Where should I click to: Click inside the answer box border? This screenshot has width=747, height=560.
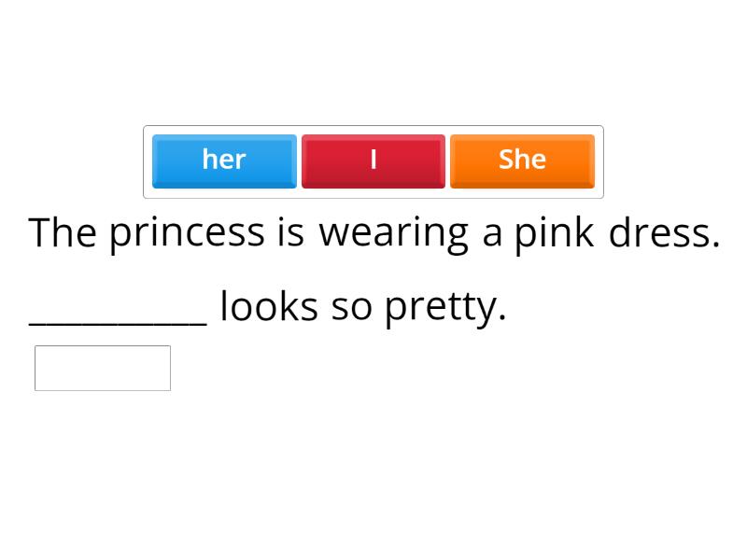(x=102, y=368)
